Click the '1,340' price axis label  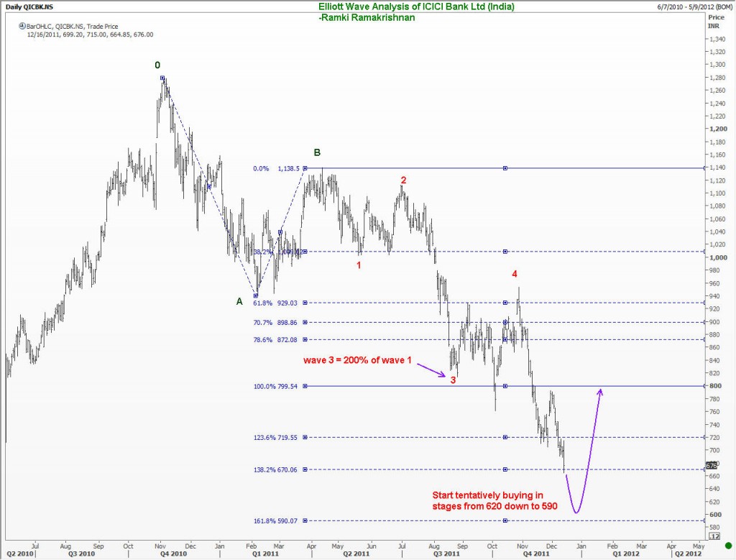(717, 39)
